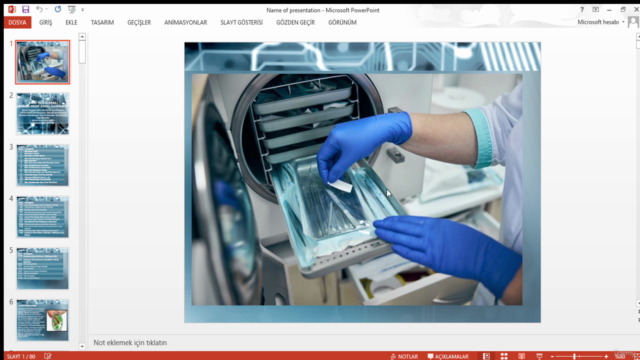The image size is (640, 360).
Task: Click the zoom out minus button
Action: 552,357
